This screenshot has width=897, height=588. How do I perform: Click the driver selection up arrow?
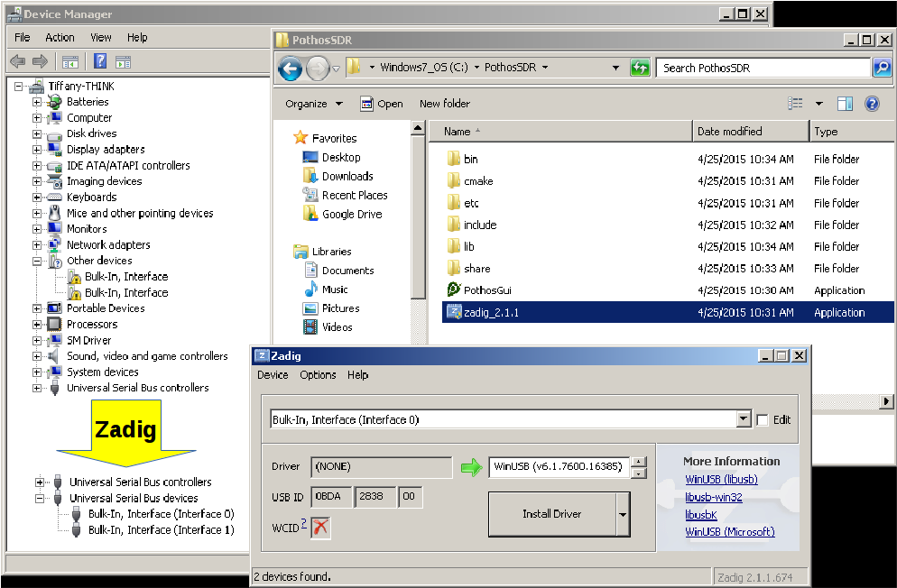coord(638,462)
